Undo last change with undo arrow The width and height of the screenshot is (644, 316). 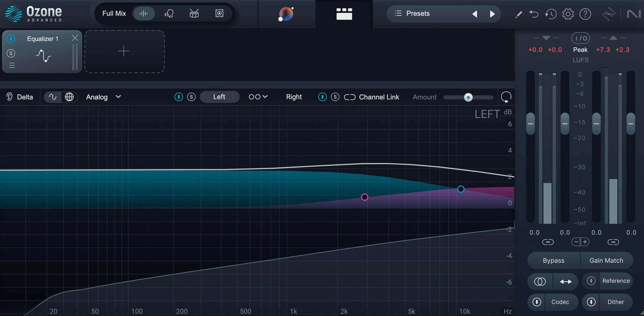pos(534,14)
